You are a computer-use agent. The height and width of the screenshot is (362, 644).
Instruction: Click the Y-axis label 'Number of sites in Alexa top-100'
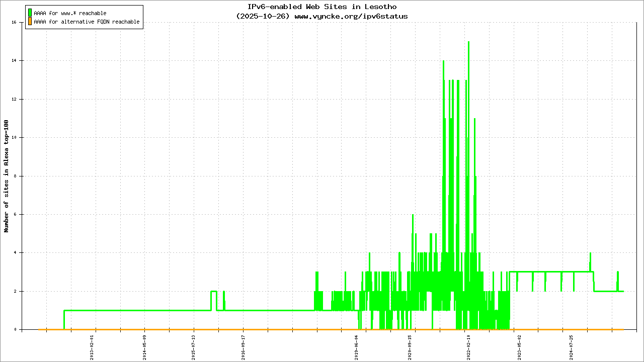tap(7, 176)
